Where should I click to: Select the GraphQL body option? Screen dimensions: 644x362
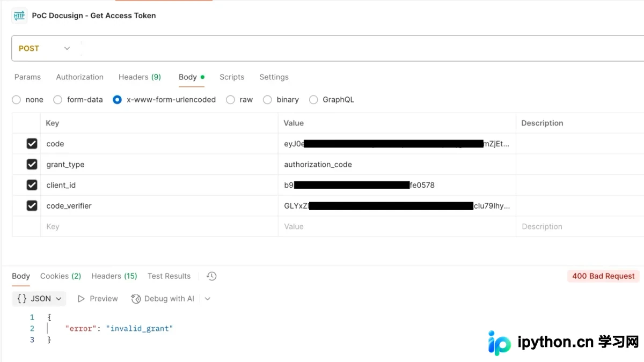tap(313, 100)
